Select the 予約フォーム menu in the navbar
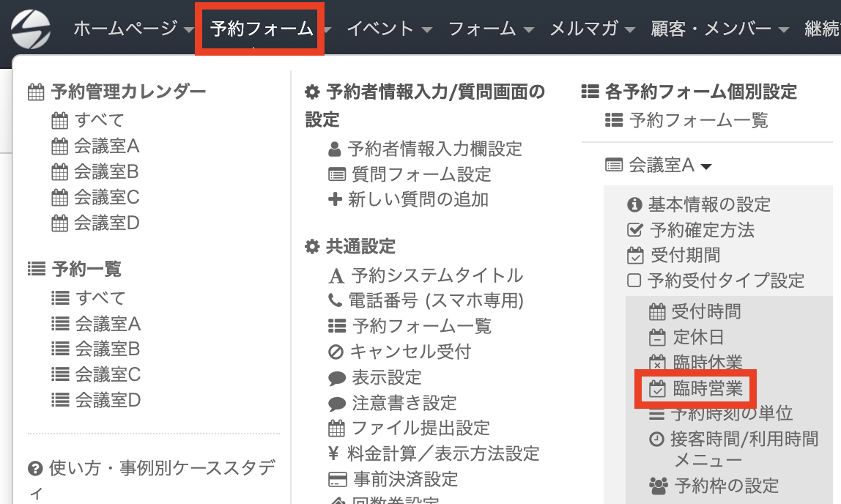841x504 pixels. click(x=260, y=29)
